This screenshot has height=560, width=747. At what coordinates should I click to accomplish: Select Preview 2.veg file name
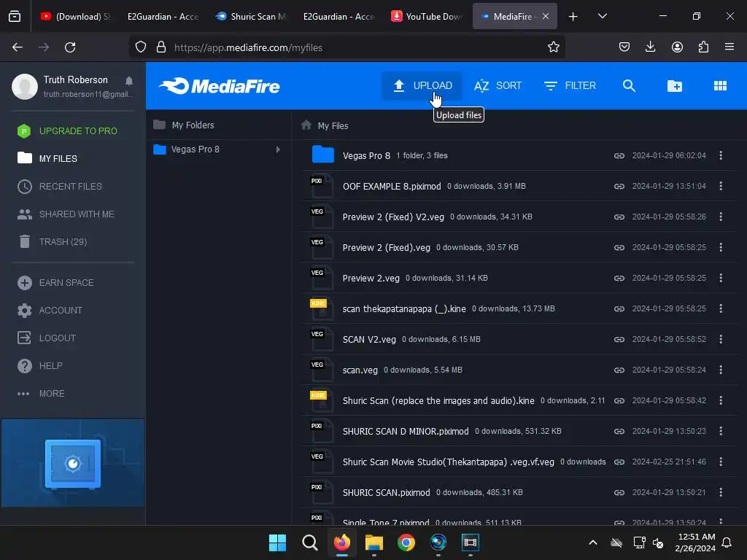371,278
